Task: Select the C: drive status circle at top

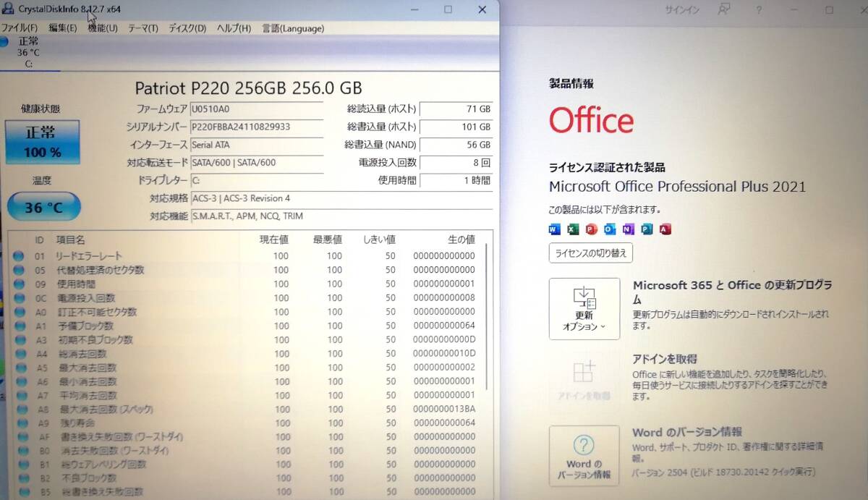Action: (x=4, y=42)
